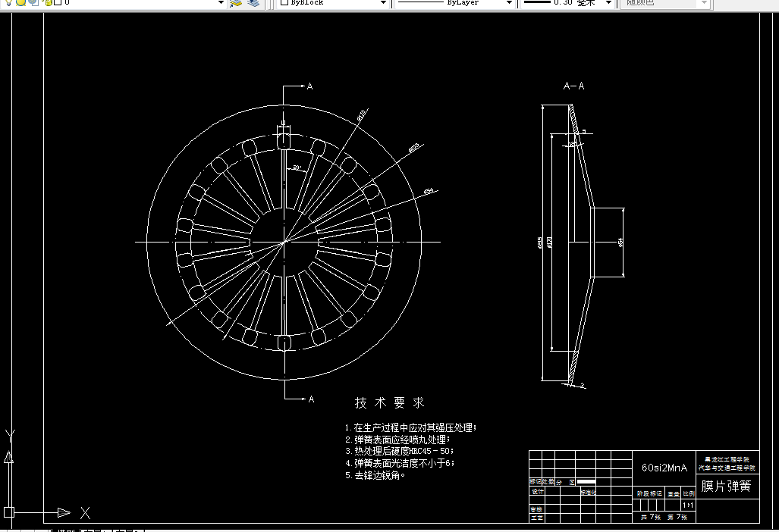This screenshot has width=779, height=532.
Task: Click the 工艺 cell in title block
Action: [536, 518]
